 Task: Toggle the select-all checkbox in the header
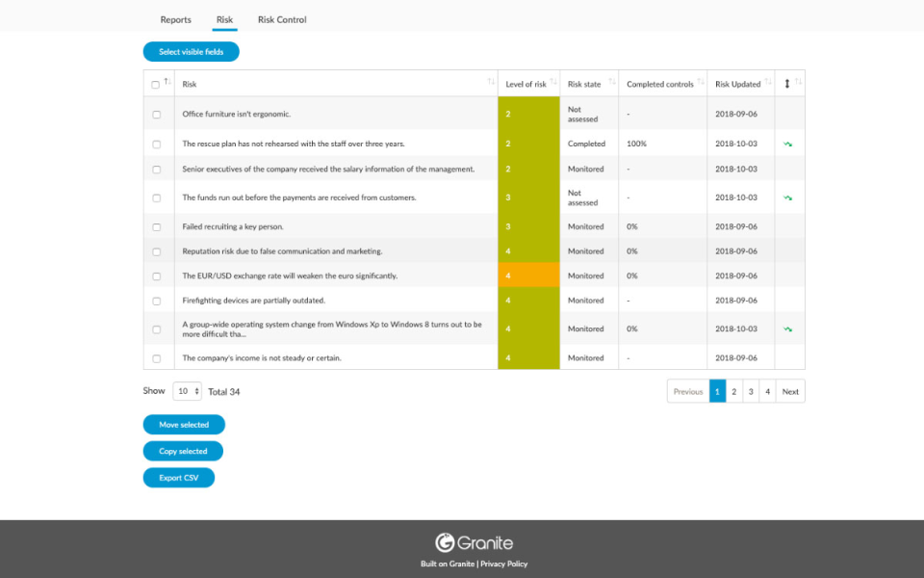pyautogui.click(x=156, y=84)
